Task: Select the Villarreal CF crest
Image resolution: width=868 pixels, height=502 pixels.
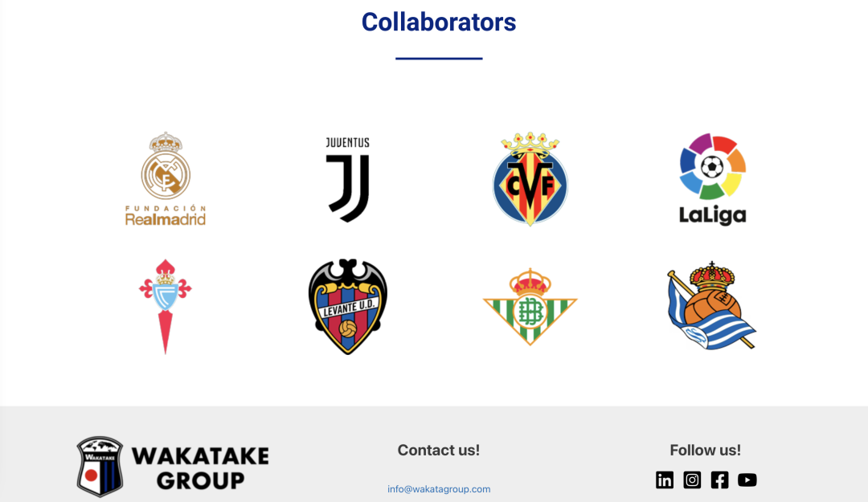Action: (530, 179)
